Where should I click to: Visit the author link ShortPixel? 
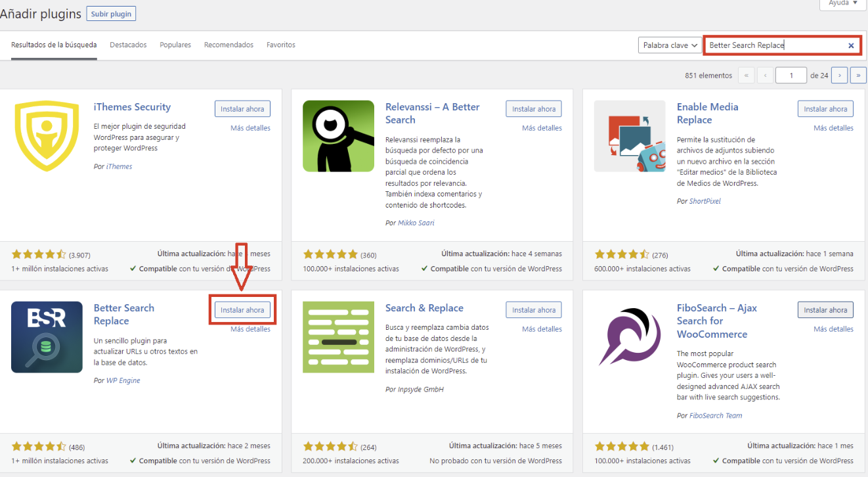(705, 201)
